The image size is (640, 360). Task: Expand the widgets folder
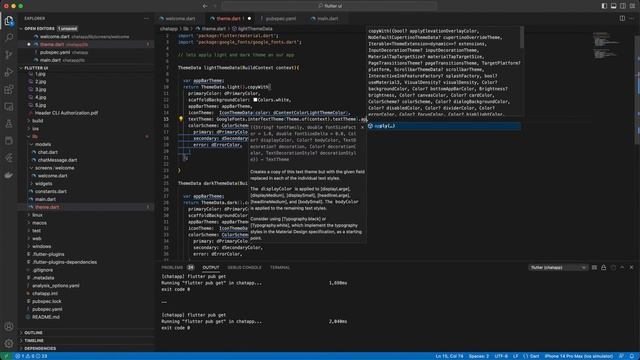tap(43, 184)
